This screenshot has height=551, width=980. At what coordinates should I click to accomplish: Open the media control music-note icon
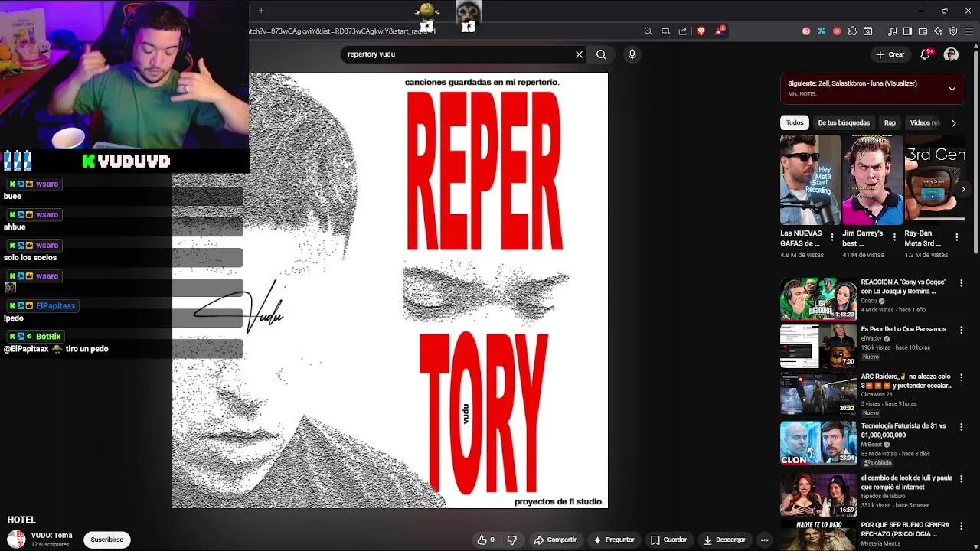click(x=892, y=31)
